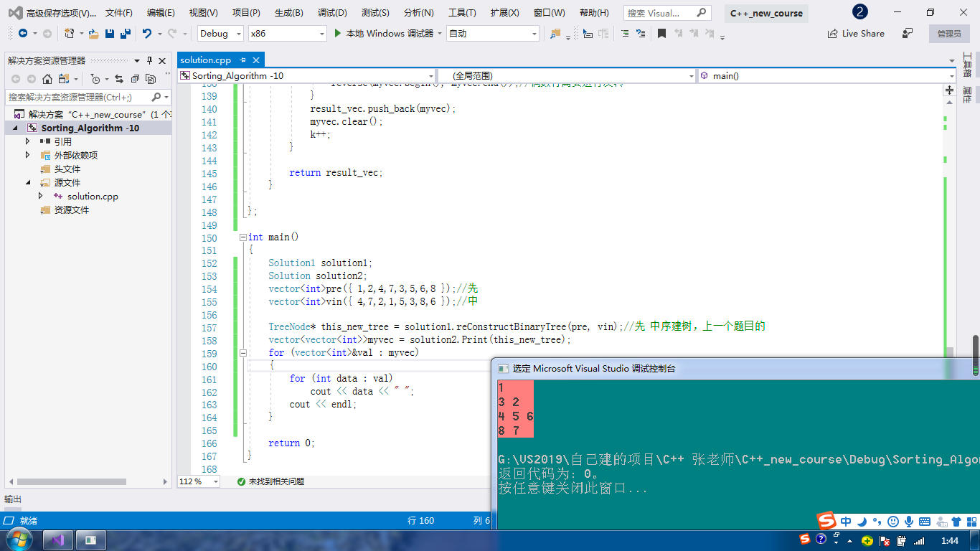Viewport: 980px width, 551px height.
Task: Toggle split editor handle above scrollbar
Action: tap(949, 90)
